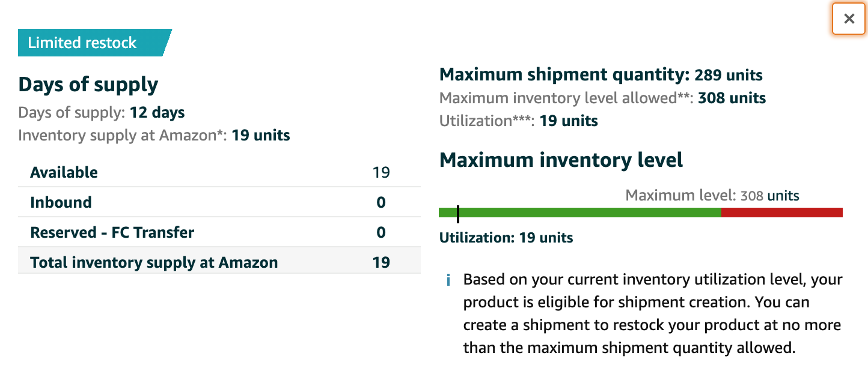Click the Maximum shipment quantity value
Image resolution: width=868 pixels, height=377 pixels.
pos(728,74)
